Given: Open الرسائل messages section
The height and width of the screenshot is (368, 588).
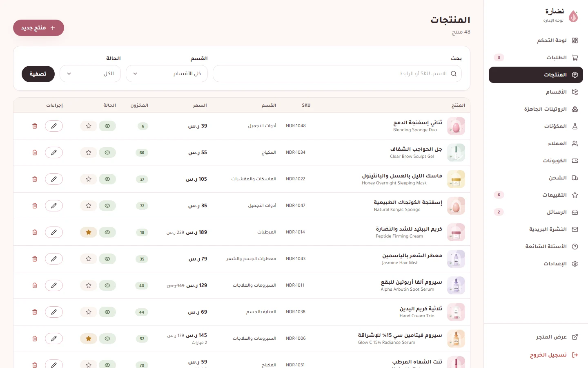Looking at the screenshot, I should coord(536,212).
